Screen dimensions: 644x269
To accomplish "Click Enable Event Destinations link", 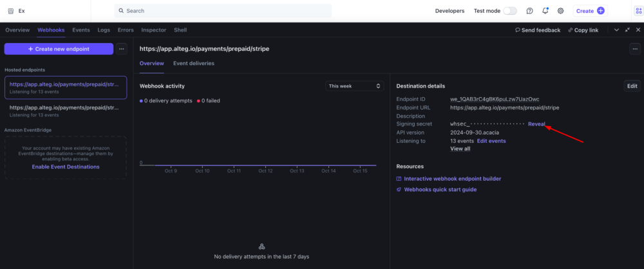I will click(x=66, y=167).
